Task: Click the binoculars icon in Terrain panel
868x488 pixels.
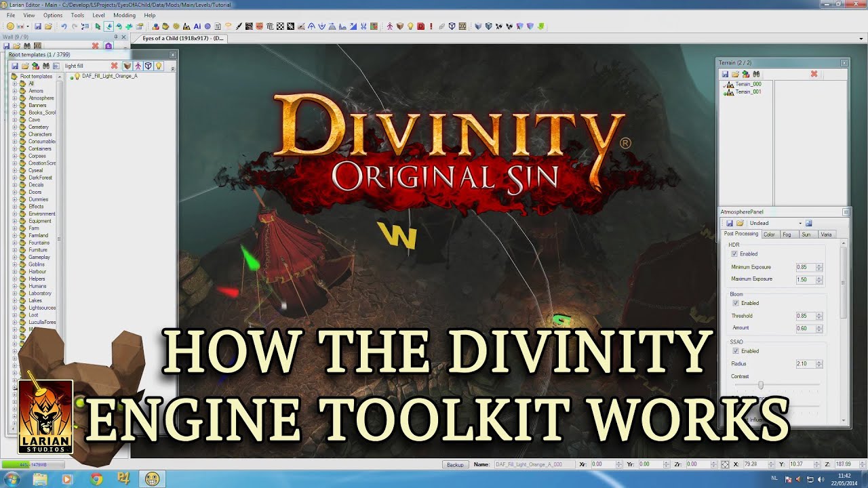Action: point(756,74)
